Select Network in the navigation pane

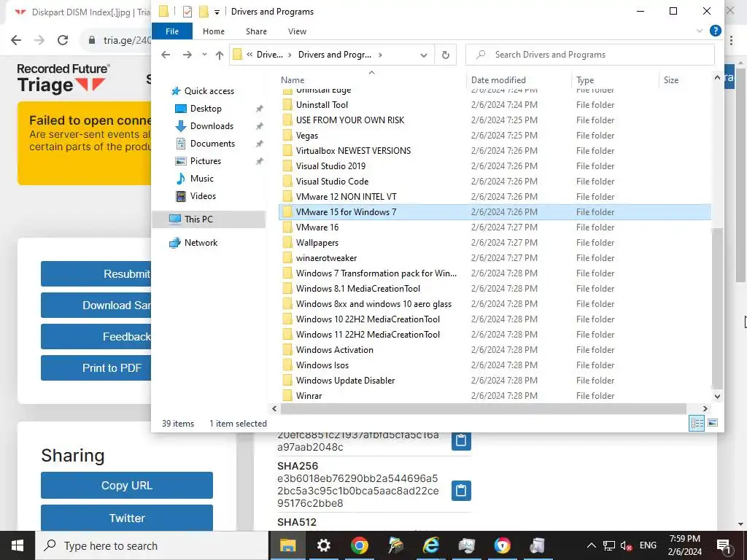[x=201, y=243]
